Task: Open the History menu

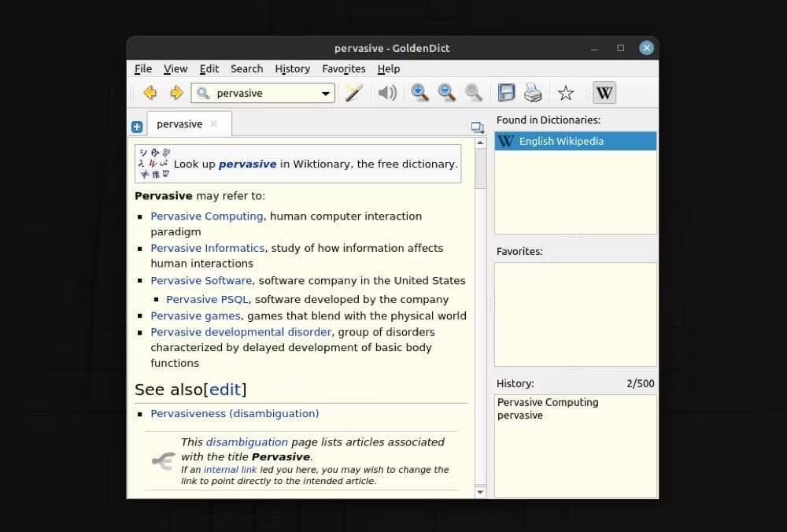Action: (292, 68)
